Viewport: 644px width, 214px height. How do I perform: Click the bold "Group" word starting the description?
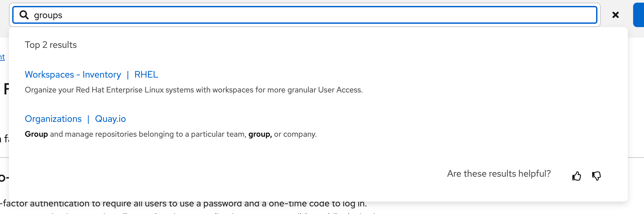coord(36,134)
